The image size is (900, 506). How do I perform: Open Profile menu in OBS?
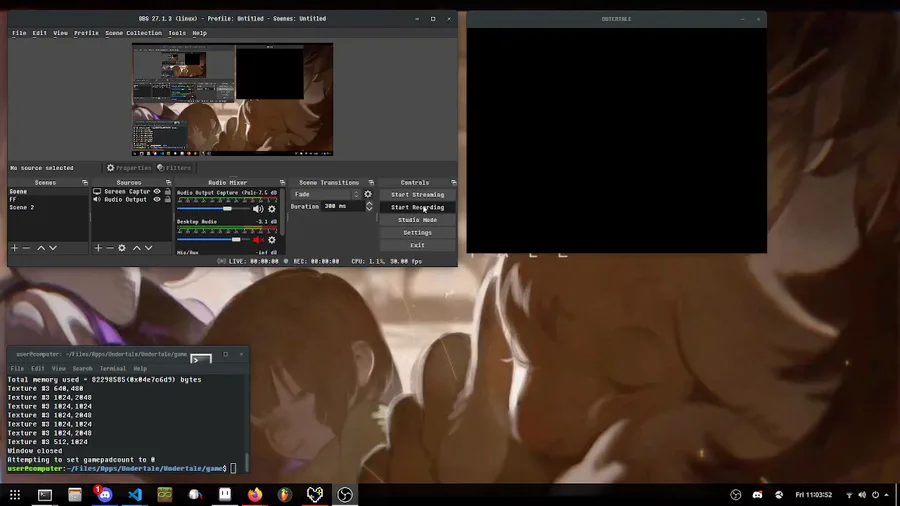click(x=86, y=33)
